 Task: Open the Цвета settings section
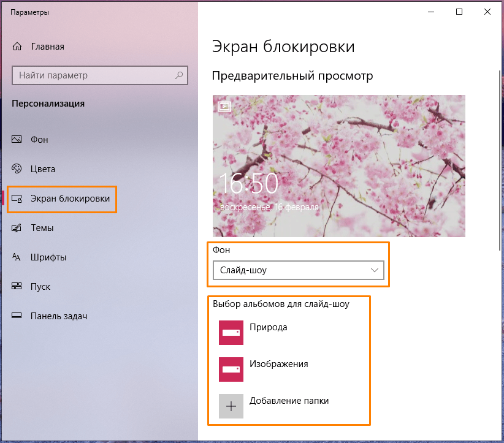click(x=43, y=169)
